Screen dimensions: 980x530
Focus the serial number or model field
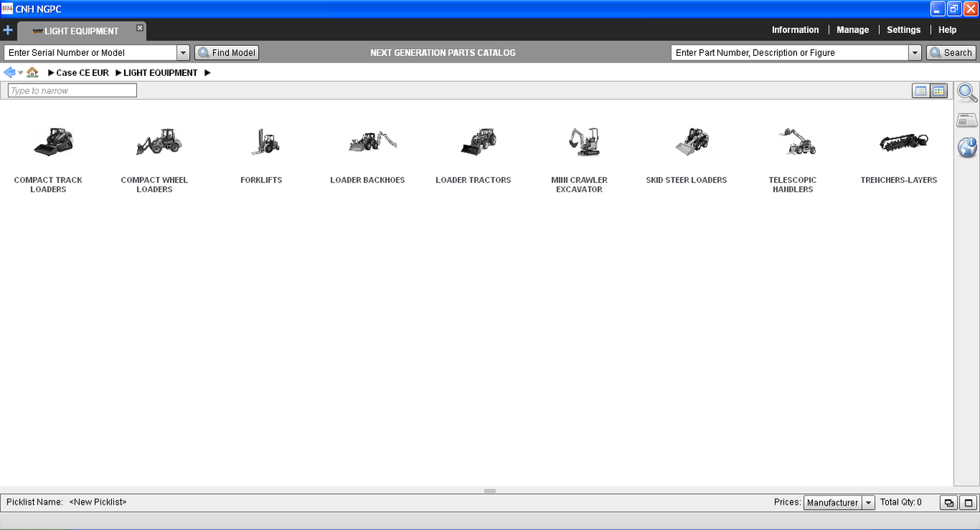tap(90, 53)
